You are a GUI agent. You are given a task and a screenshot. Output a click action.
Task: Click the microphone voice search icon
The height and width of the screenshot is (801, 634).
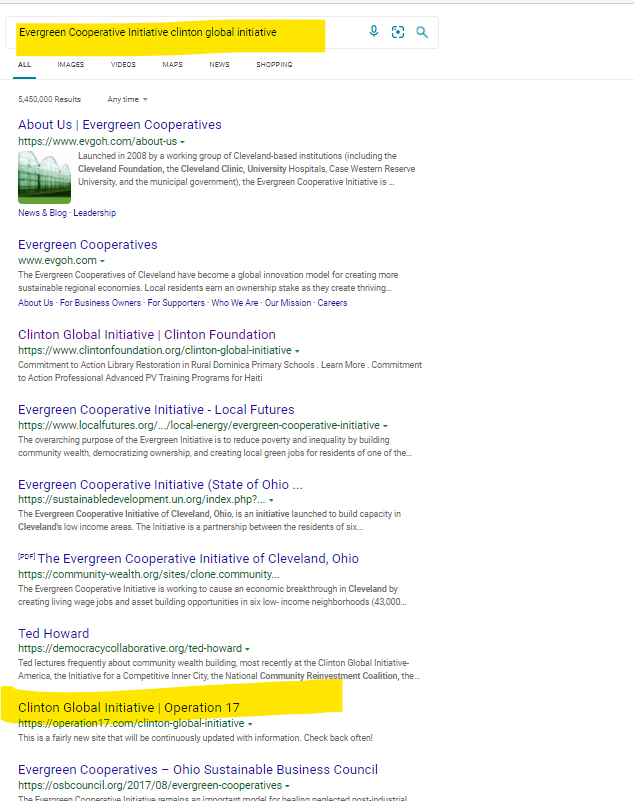point(374,32)
